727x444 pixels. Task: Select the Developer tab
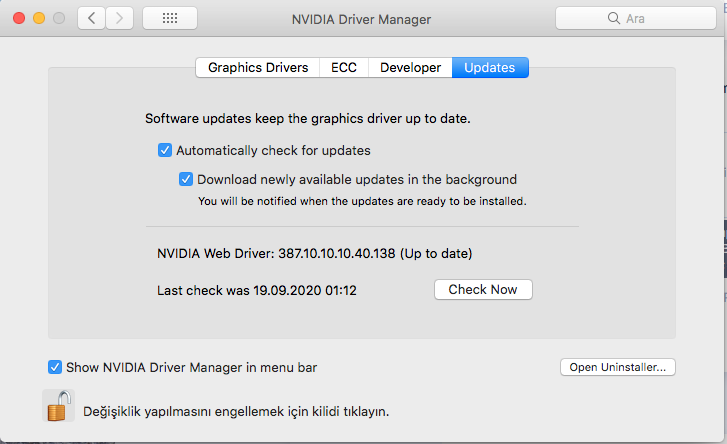click(x=410, y=68)
